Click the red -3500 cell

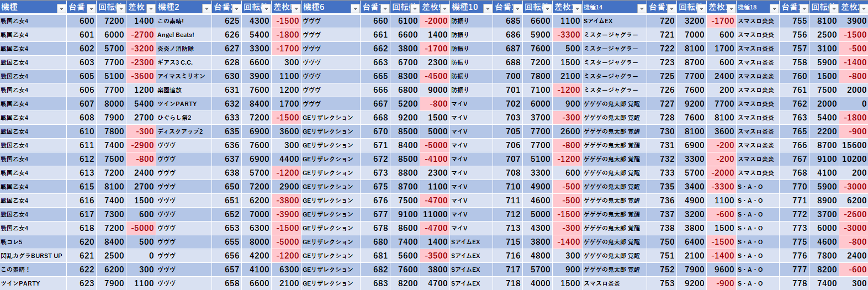pyautogui.click(x=435, y=256)
